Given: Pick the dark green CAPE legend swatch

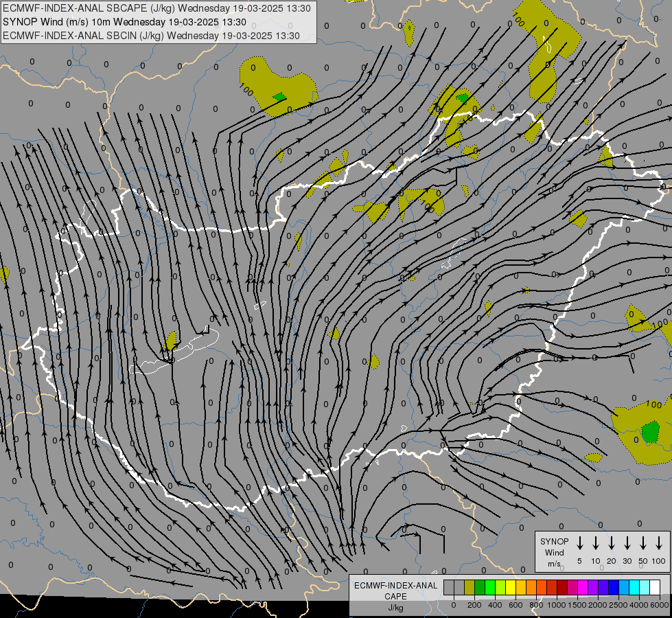Looking at the screenshot, I should (x=480, y=588).
